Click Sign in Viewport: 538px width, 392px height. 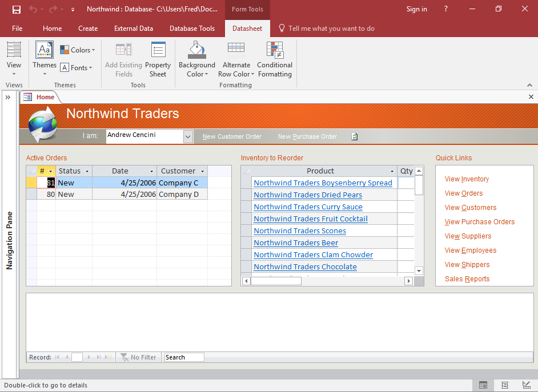(416, 9)
